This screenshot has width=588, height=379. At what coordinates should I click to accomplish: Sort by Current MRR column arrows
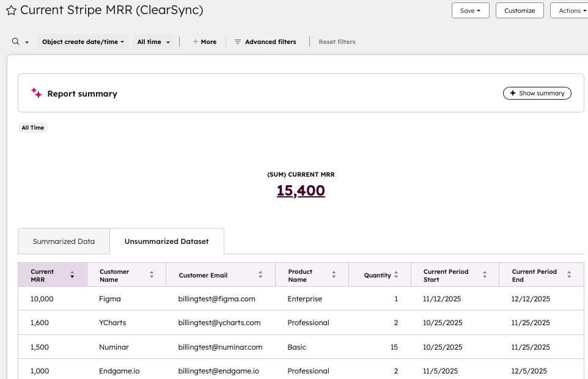[72, 275]
